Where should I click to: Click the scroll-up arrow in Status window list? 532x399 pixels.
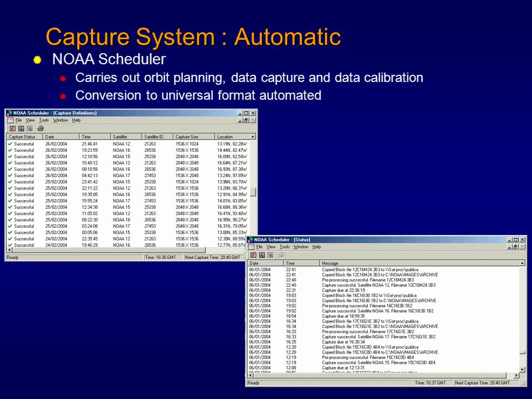(523, 263)
